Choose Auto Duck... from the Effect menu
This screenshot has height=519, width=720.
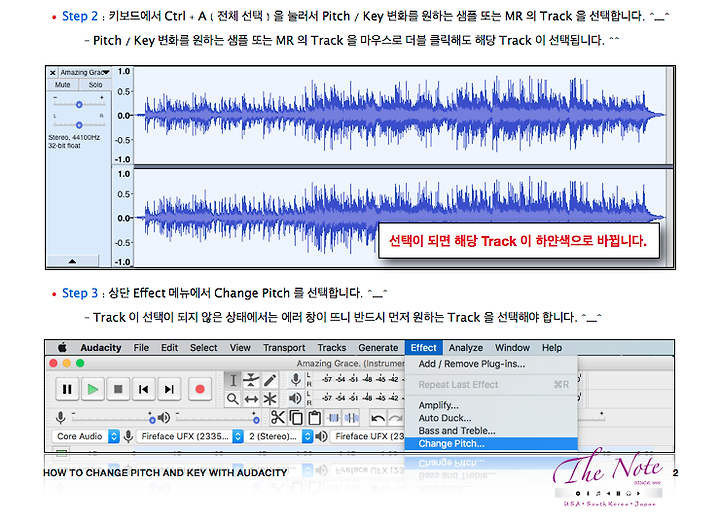pos(491,418)
